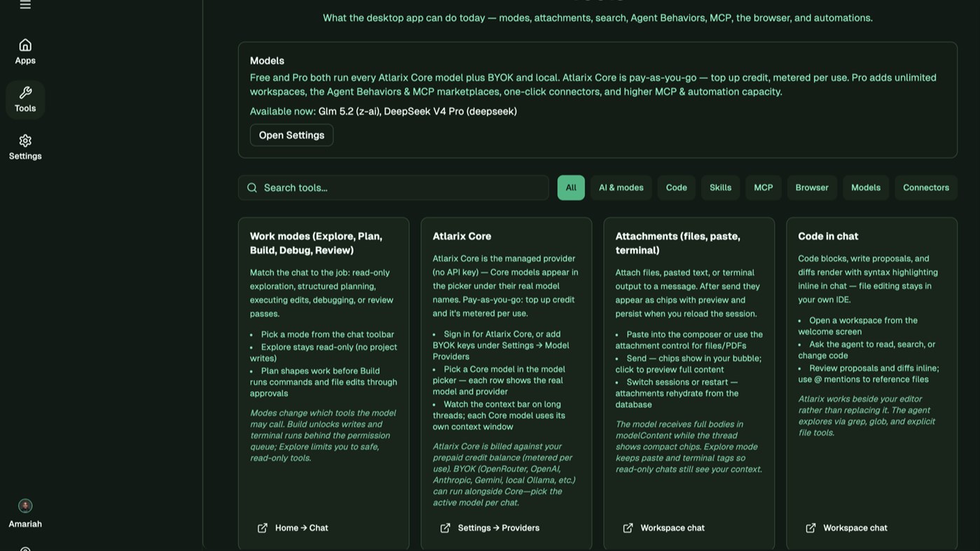Focus the Search tools input field

pos(394,188)
